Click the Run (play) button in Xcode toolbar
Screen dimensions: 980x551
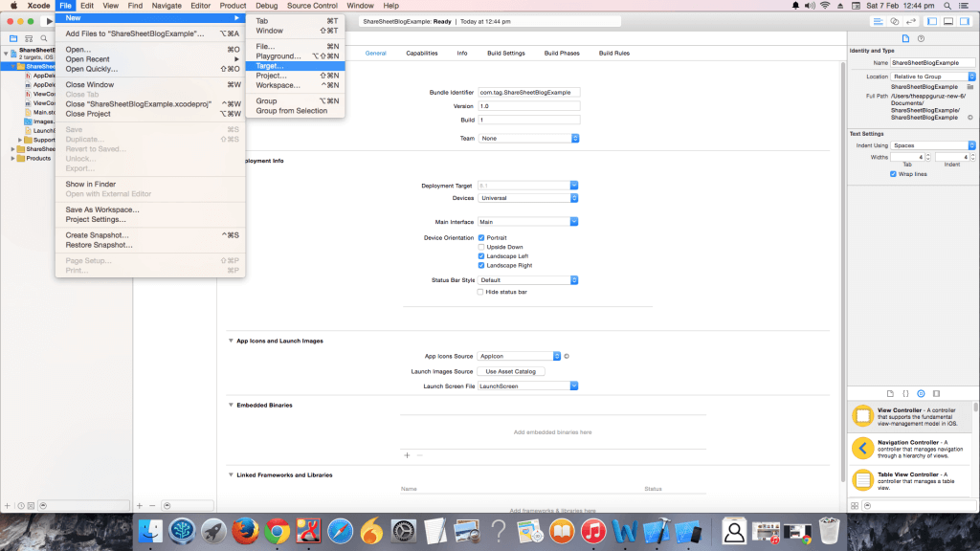click(x=49, y=21)
